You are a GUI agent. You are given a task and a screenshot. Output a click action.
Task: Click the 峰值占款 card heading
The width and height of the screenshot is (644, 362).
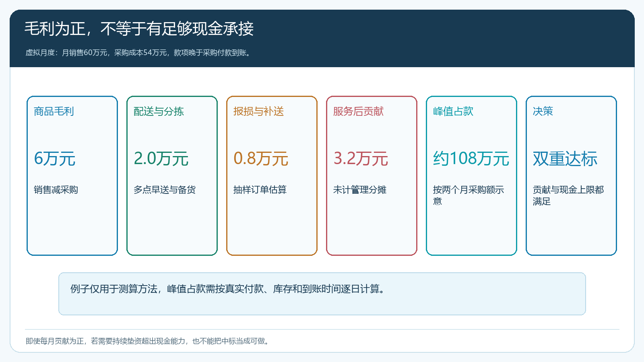453,111
